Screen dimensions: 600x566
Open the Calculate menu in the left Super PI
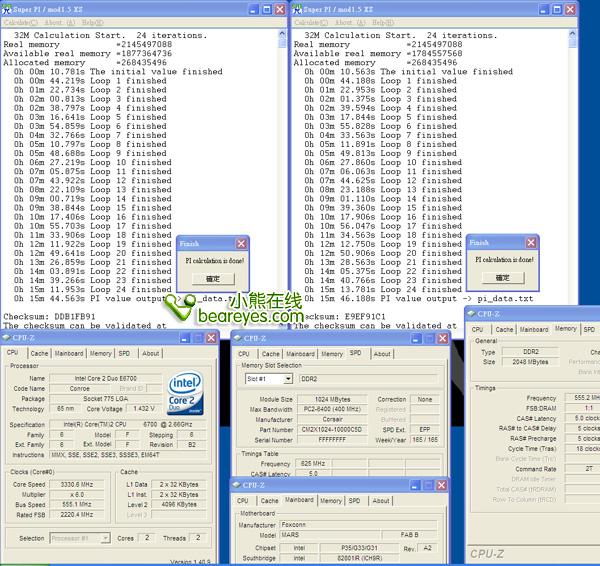point(21,23)
